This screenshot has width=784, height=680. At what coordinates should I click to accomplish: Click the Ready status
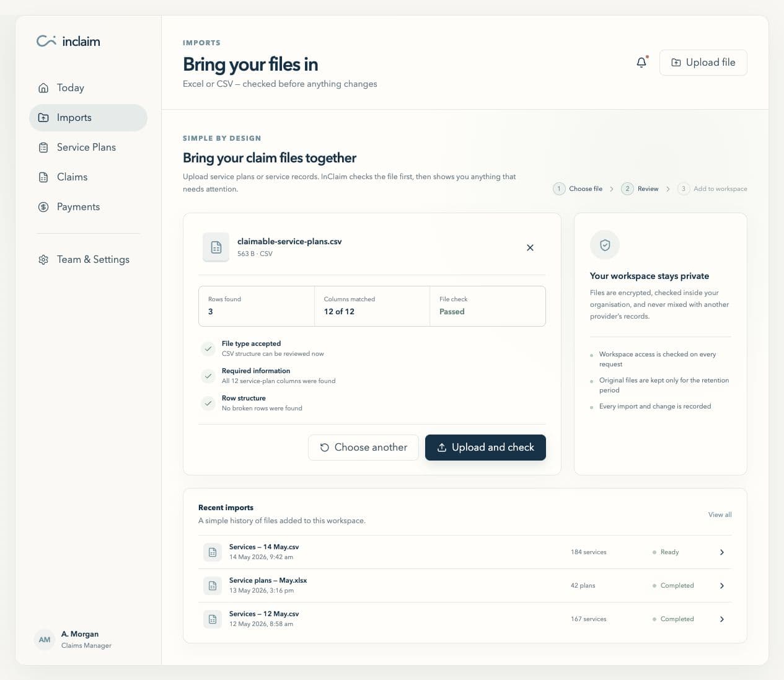tap(666, 552)
